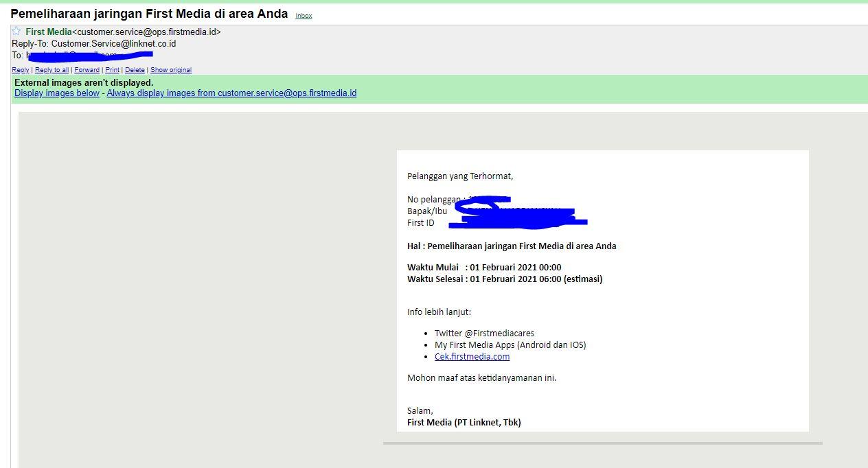Star this First Media email
868x468 pixels.
(16, 31)
